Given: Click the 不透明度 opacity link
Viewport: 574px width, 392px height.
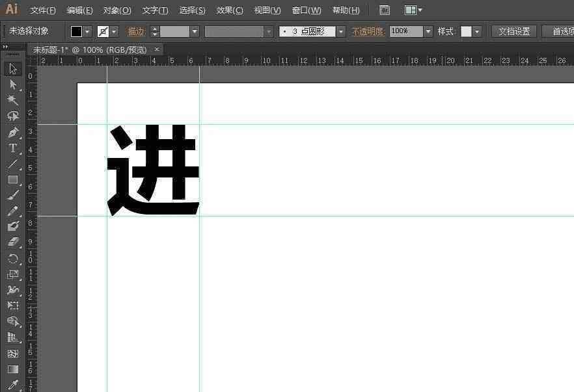Looking at the screenshot, I should [x=368, y=31].
